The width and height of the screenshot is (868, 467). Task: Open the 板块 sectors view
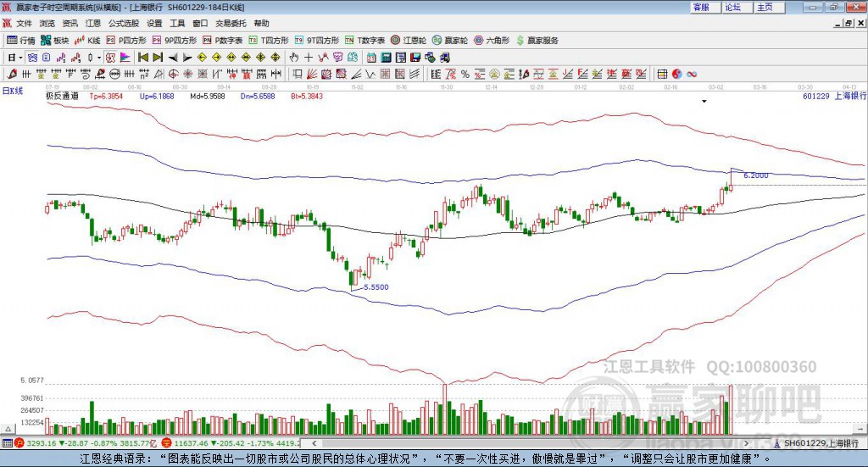tap(54, 41)
